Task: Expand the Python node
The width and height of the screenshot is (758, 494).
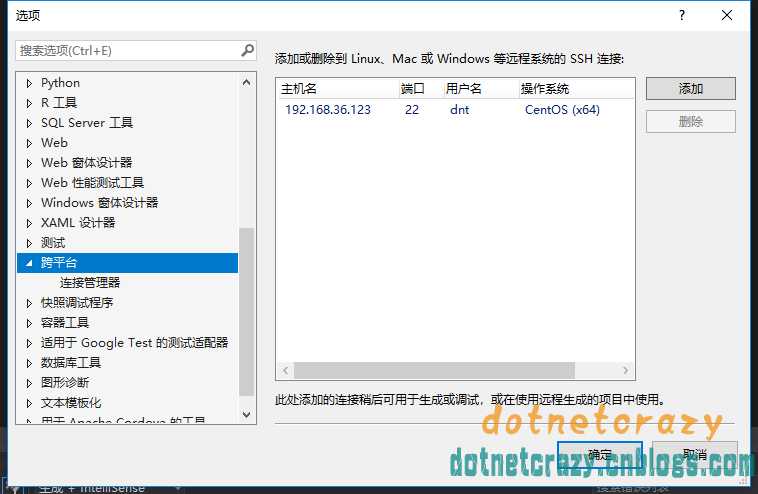Action: click(x=29, y=83)
